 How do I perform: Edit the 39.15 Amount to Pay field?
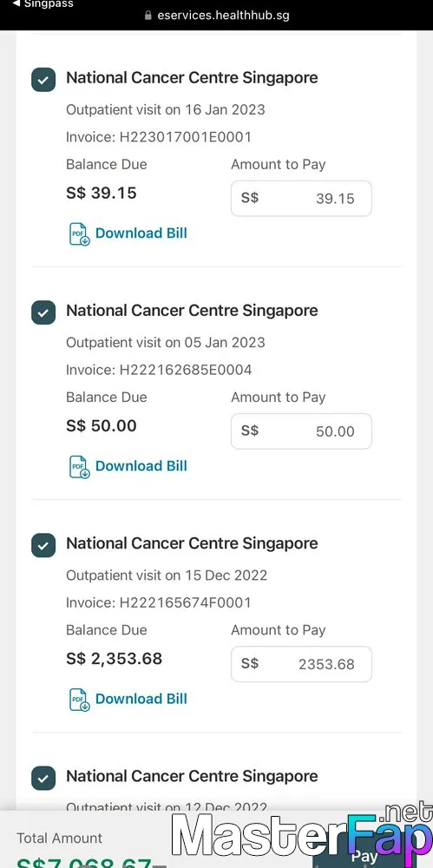point(301,198)
